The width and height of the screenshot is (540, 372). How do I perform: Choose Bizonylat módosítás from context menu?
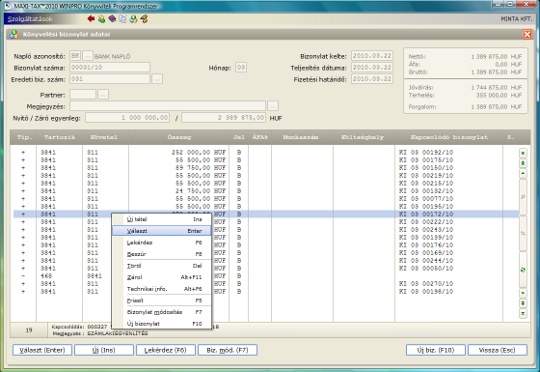pos(162,312)
